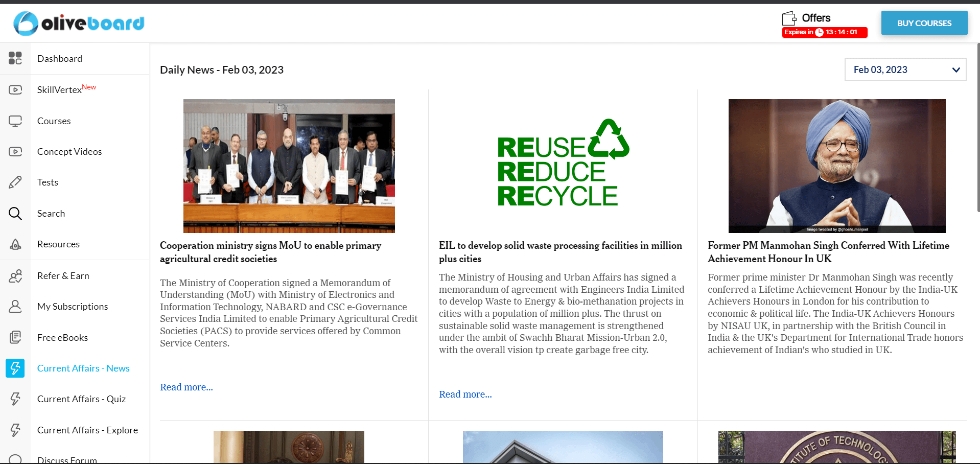This screenshot has height=464, width=980.
Task: Open My Subscriptions
Action: point(73,307)
